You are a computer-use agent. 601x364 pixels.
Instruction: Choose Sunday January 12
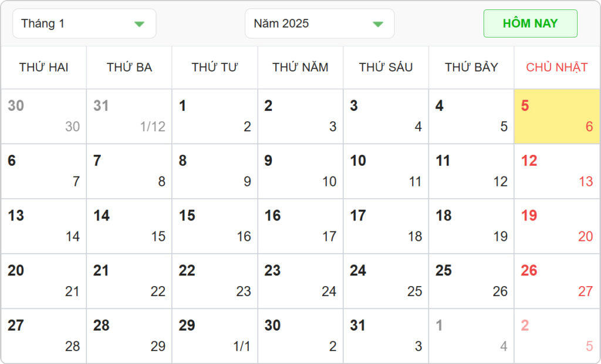pos(557,171)
